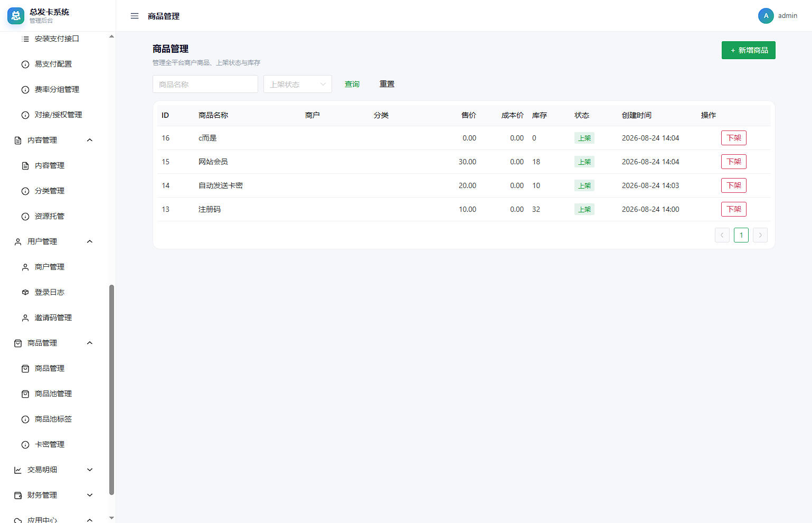Click the product name 自动发送卡密
This screenshot has width=812, height=523.
[221, 185]
